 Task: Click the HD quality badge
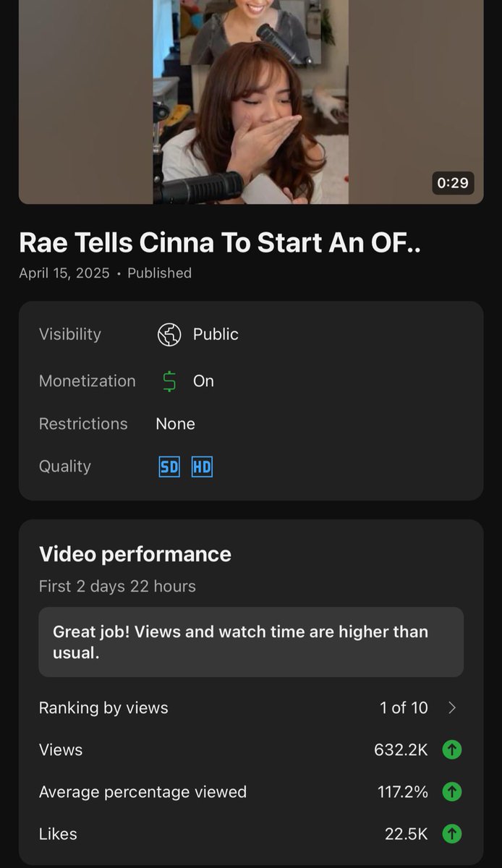202,467
